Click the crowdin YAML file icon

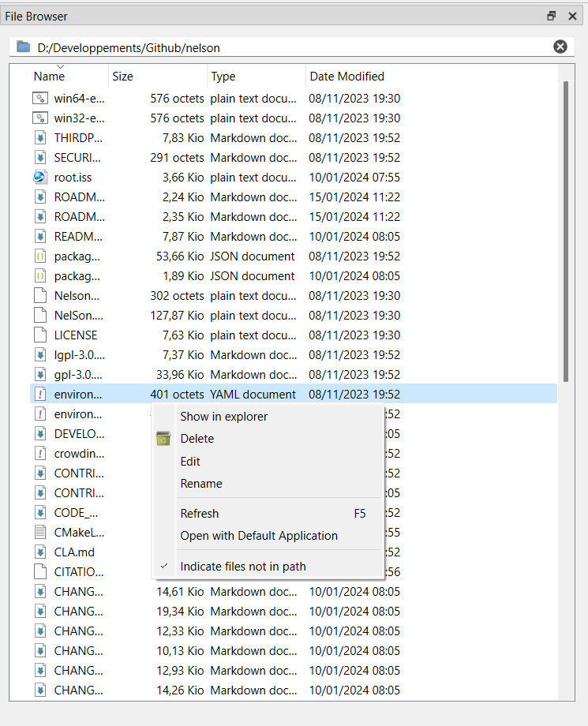tap(40, 454)
